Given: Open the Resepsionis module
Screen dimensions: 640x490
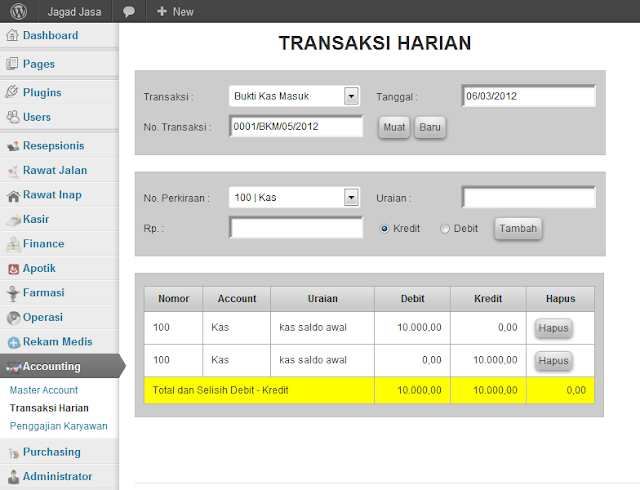Looking at the screenshot, I should pos(53,146).
